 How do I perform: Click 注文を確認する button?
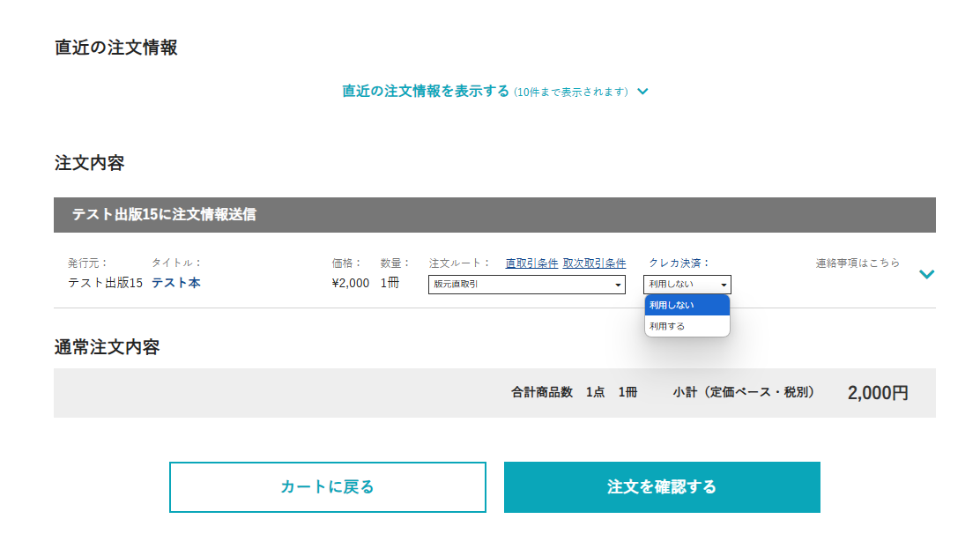click(x=662, y=487)
